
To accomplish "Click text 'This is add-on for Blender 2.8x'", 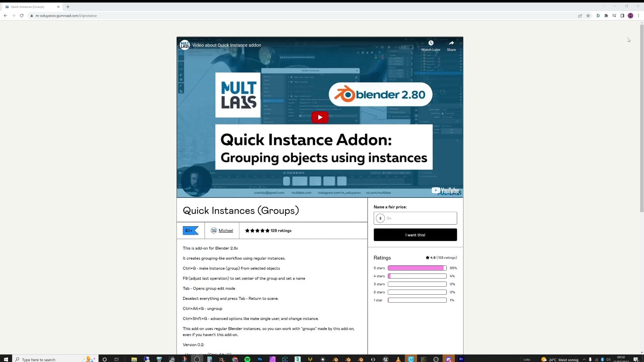I will click(210, 248).
